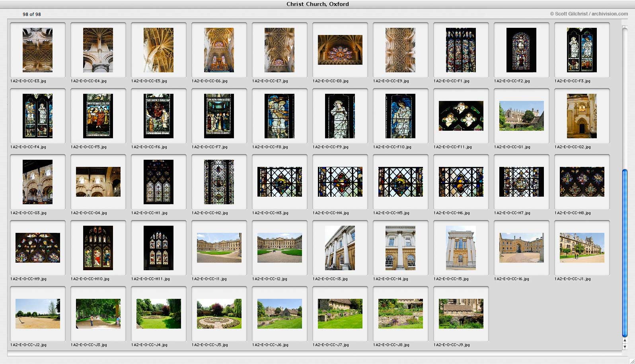Screen dimensions: 635x364
Task: Select thumbnail 1A2-E-0-CC-H6.jpg
Action: [461, 182]
